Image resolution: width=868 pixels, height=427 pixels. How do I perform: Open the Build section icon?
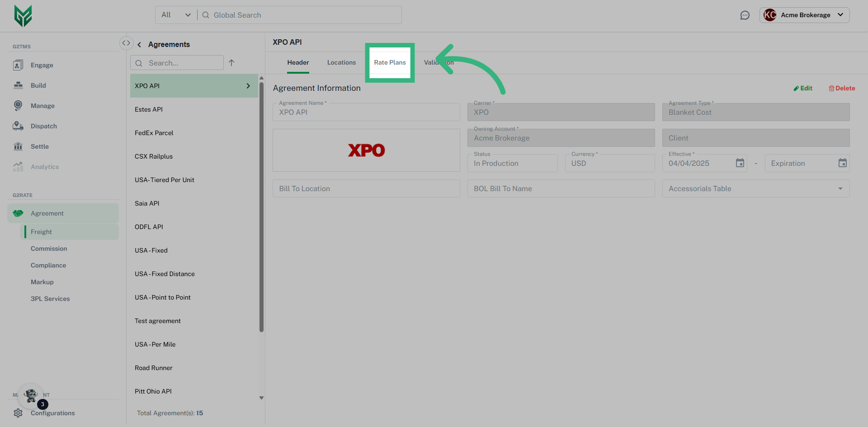[18, 85]
